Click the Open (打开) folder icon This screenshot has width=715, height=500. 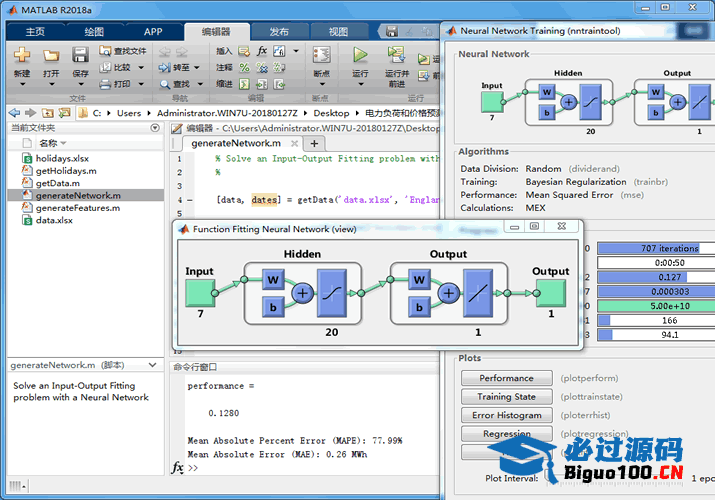coord(51,56)
